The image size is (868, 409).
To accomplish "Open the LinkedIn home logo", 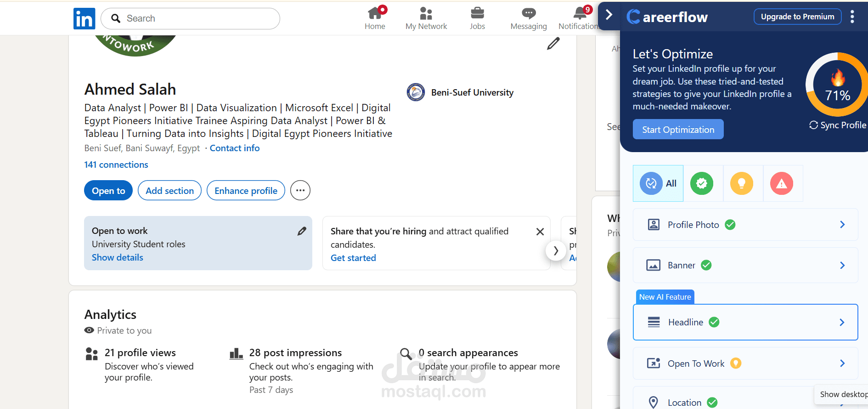I will coord(85,18).
